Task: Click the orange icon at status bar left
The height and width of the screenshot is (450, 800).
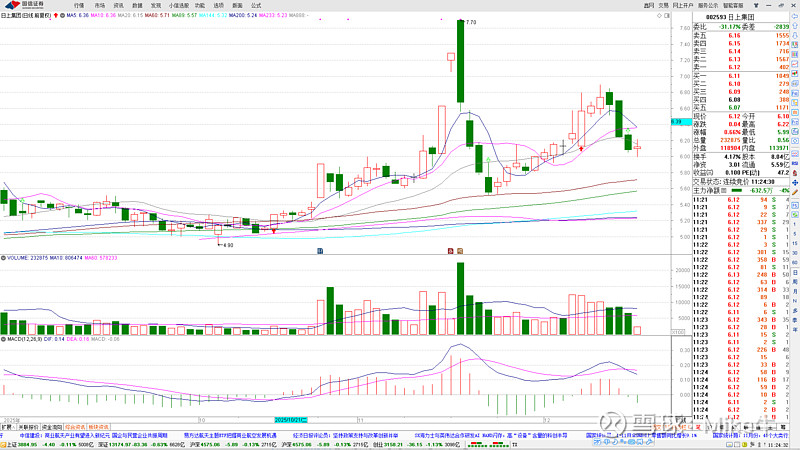Action: (2, 445)
